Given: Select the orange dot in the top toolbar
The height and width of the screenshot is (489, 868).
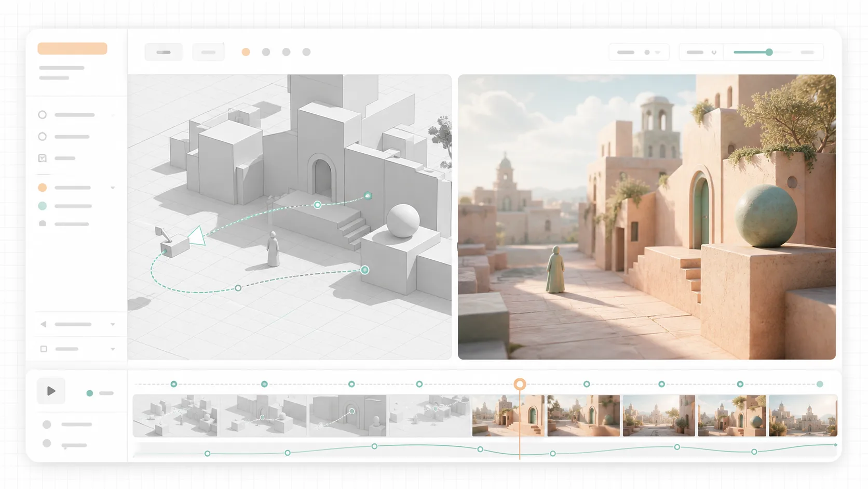Looking at the screenshot, I should [x=246, y=52].
